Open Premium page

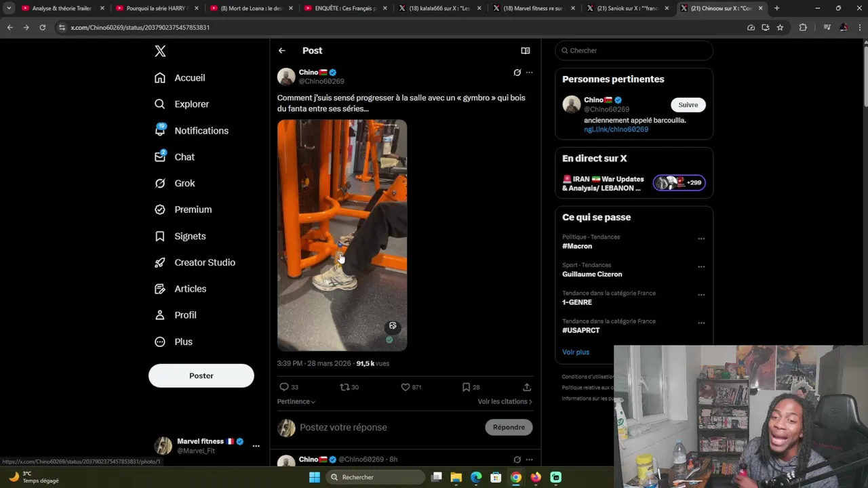point(183,209)
